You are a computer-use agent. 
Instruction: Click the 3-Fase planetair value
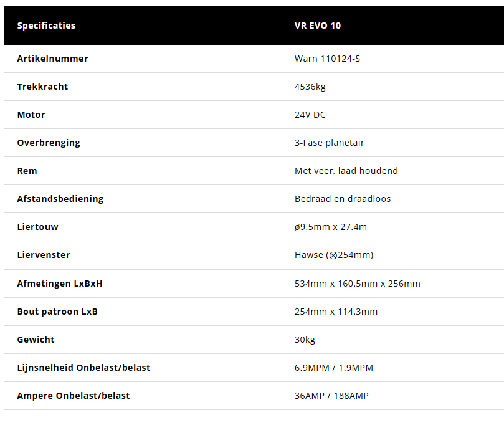point(330,143)
